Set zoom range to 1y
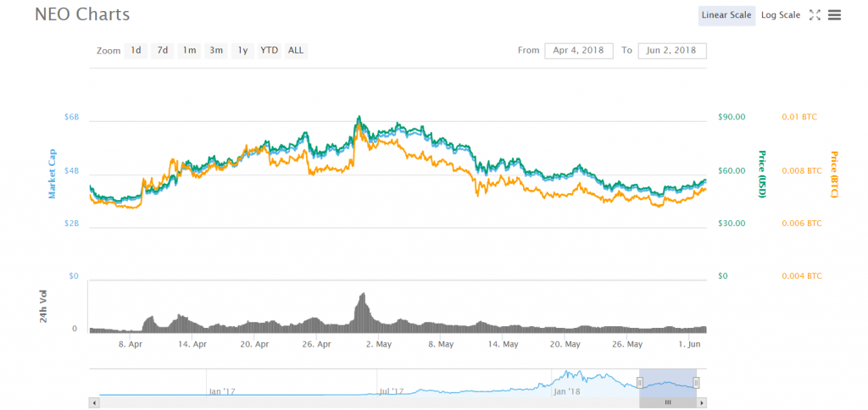The image size is (868, 410). pyautogui.click(x=242, y=50)
